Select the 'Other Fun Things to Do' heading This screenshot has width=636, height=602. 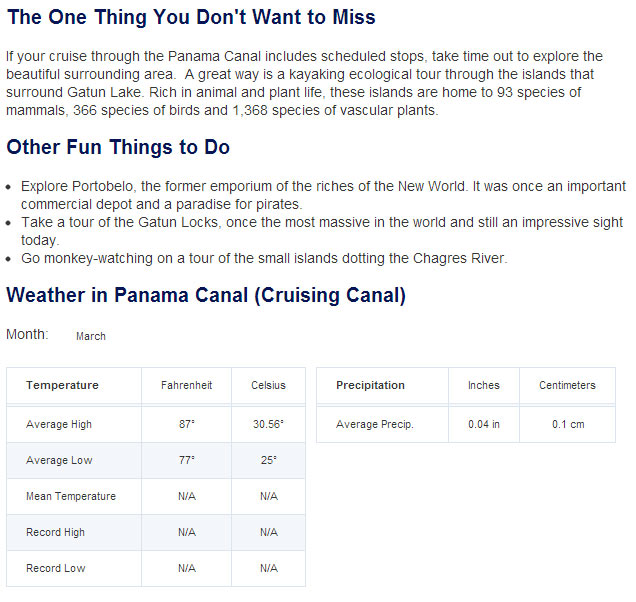click(118, 147)
